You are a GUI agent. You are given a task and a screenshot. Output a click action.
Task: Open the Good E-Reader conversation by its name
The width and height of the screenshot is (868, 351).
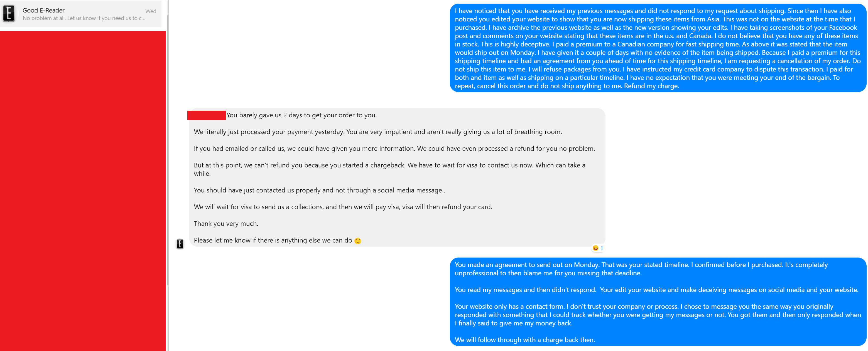point(43,10)
